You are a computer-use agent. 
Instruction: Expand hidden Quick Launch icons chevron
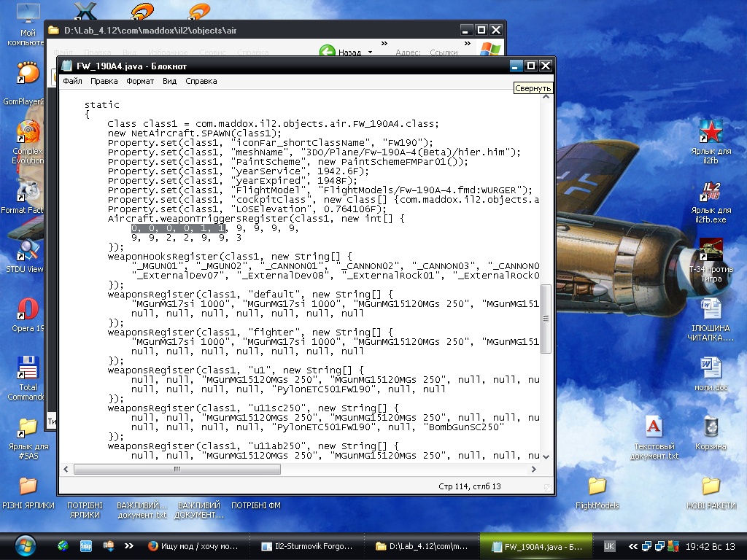[x=129, y=545]
